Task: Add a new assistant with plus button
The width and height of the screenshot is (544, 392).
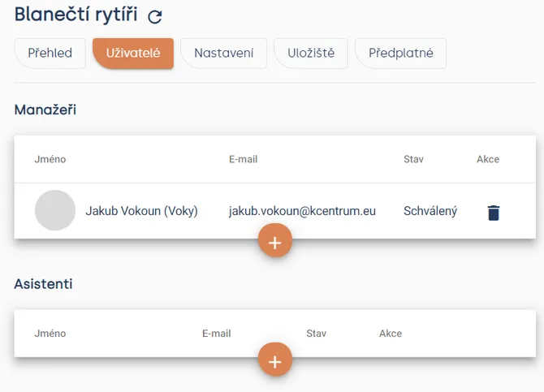Action: pos(275,360)
